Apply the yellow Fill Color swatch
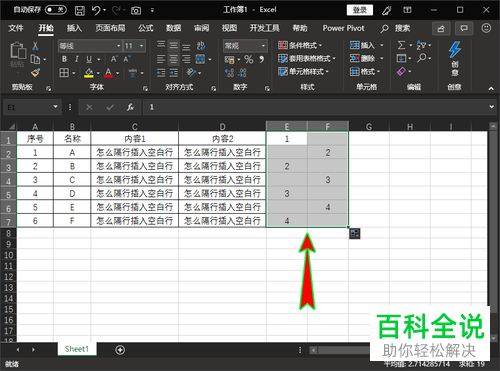 point(89,73)
